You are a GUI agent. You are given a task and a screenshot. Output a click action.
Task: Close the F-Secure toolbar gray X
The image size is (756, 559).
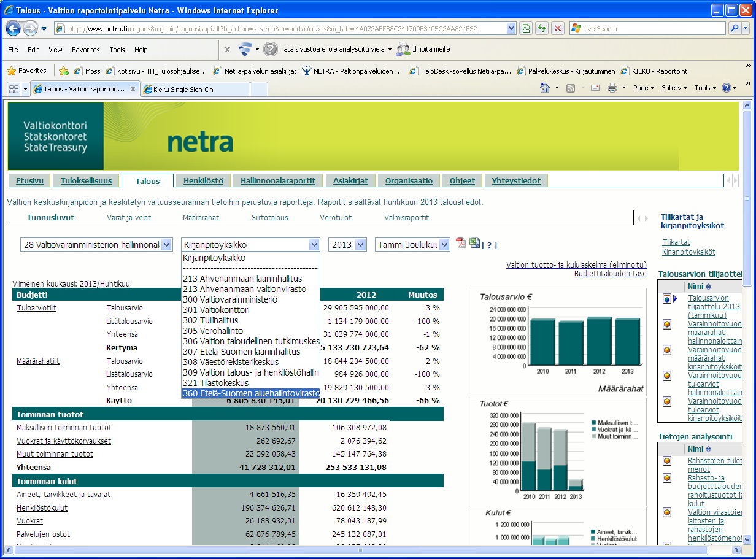(227, 50)
